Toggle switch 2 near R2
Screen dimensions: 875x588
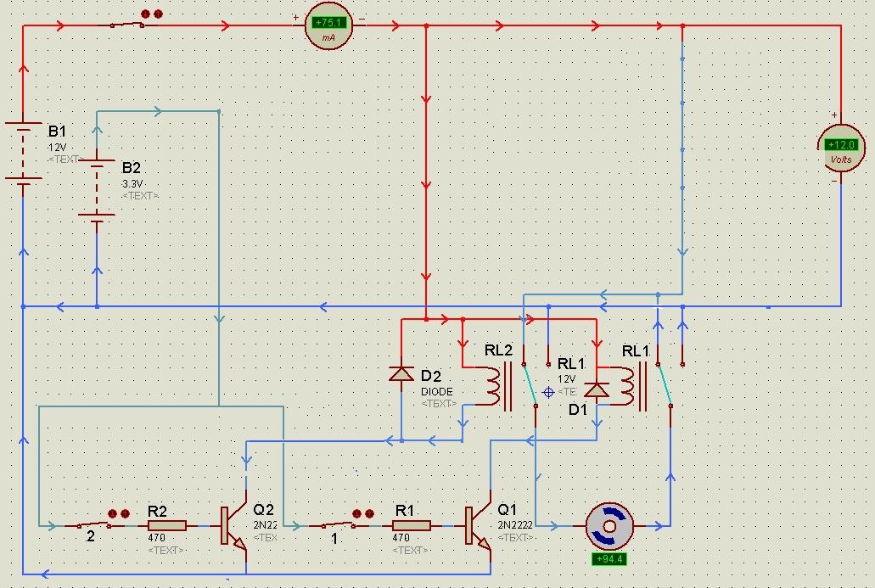pyautogui.click(x=93, y=524)
